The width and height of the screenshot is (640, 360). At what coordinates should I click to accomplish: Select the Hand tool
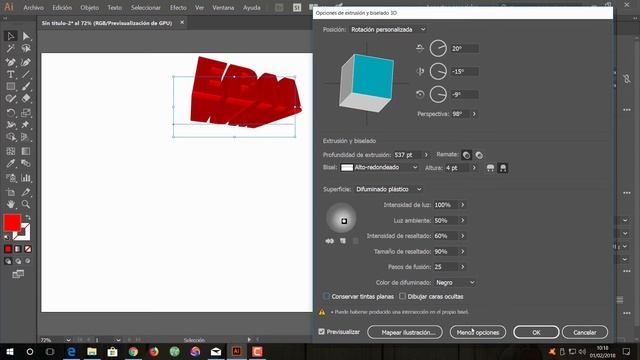tap(11, 204)
